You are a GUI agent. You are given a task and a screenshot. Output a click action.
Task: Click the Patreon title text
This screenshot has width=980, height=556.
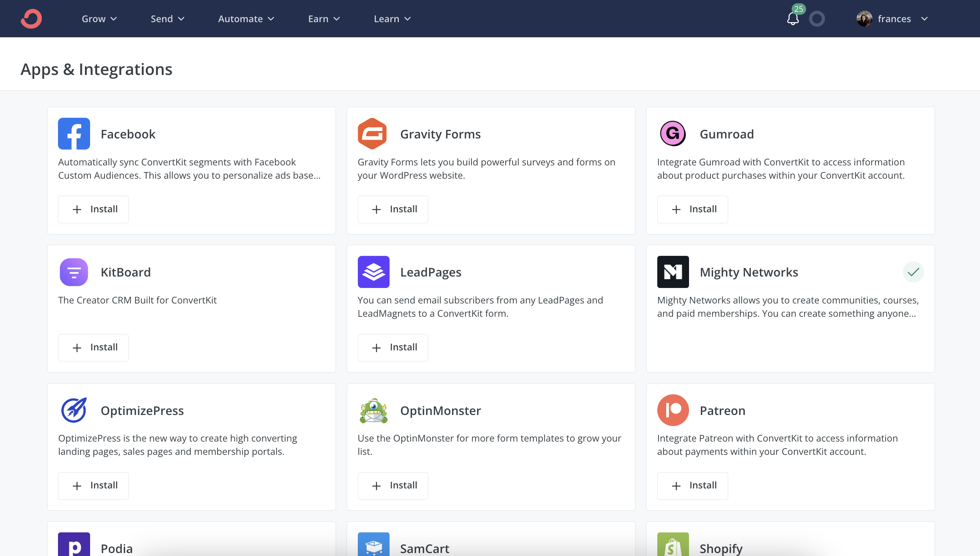point(722,411)
